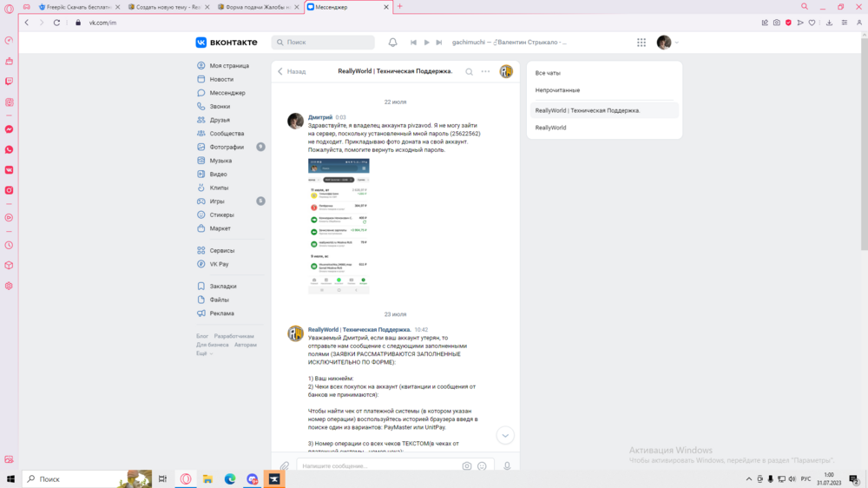This screenshot has width=868, height=488.
Task: Expand the Ещё footer dropdown
Action: (x=204, y=353)
